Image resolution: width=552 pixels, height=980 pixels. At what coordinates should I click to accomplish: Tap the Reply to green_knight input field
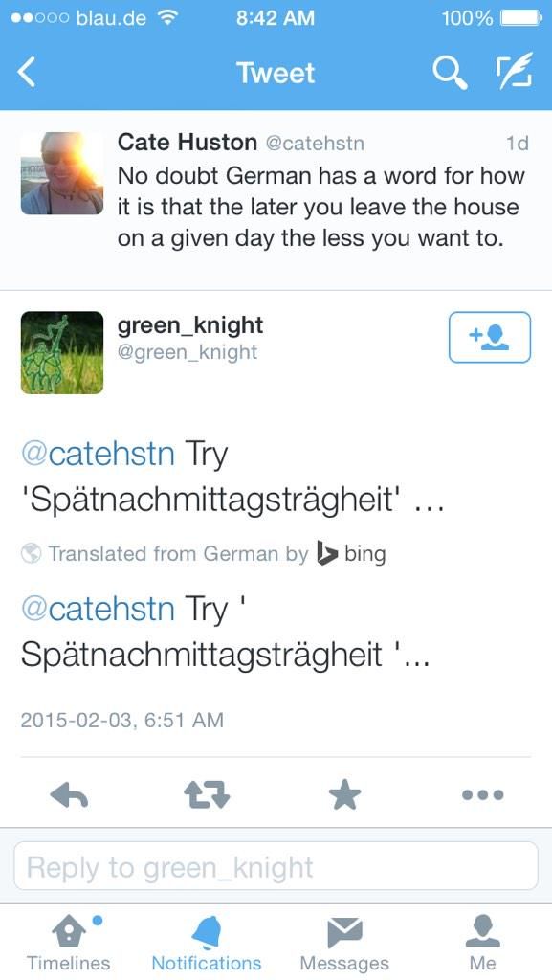coord(276,867)
